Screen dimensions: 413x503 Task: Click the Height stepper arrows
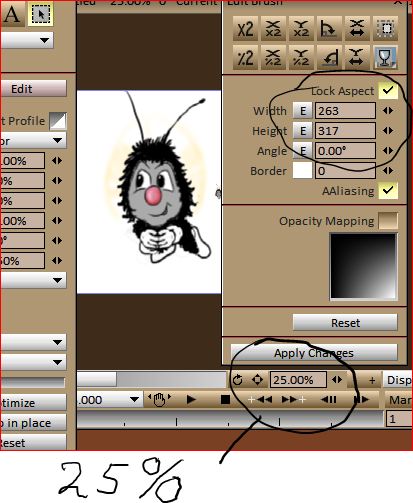point(388,131)
